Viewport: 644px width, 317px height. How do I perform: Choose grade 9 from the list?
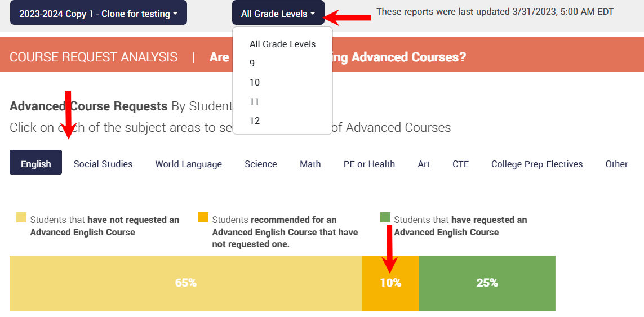pyautogui.click(x=252, y=63)
